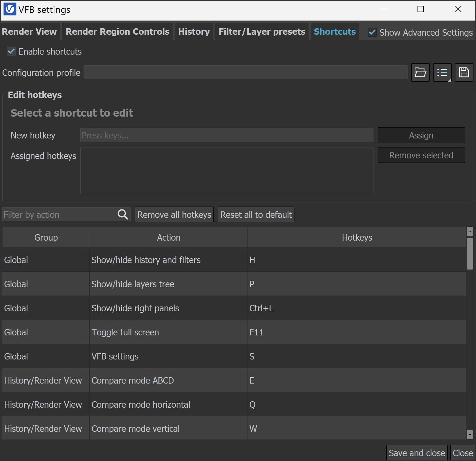
Task: Open Filter/Layer presets tab
Action: pyautogui.click(x=262, y=31)
